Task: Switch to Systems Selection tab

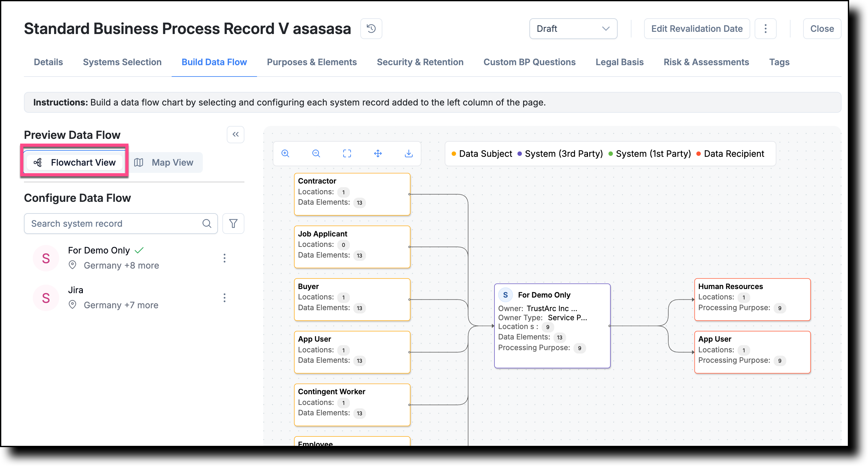Action: point(122,62)
